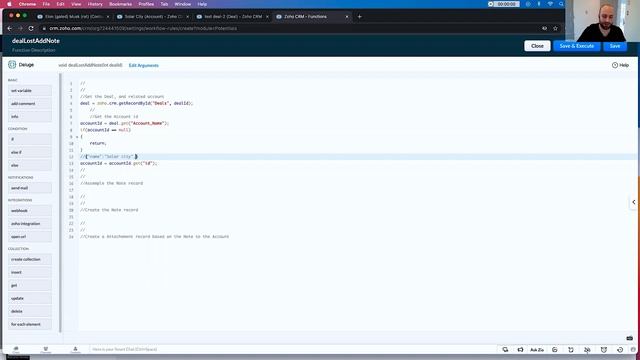The image size is (640, 360).
Task: Click the megaphone announcements icon
Action: 520,350
